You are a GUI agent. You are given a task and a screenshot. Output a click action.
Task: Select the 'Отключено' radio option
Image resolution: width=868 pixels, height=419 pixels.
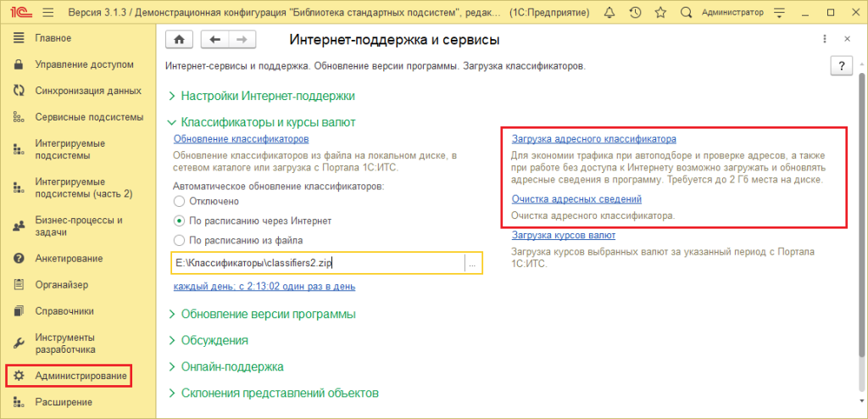[x=179, y=202]
